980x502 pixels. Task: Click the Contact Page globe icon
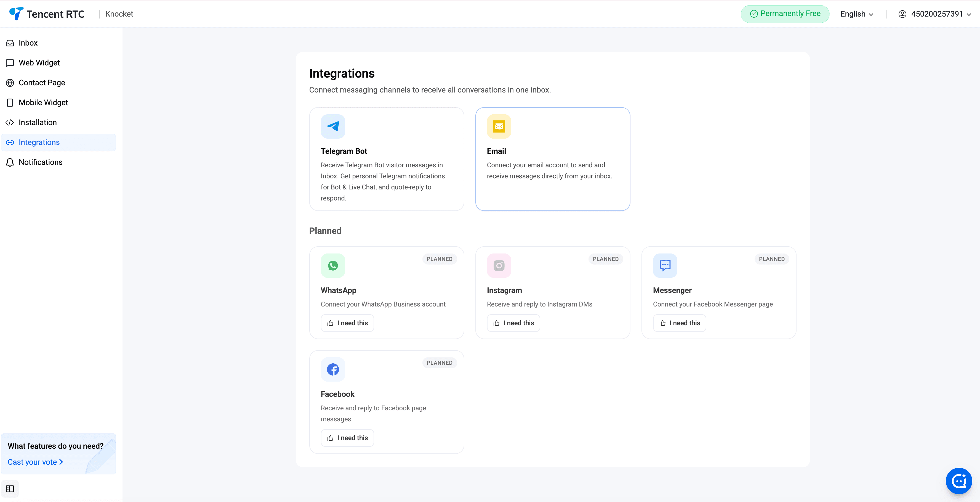click(x=10, y=83)
